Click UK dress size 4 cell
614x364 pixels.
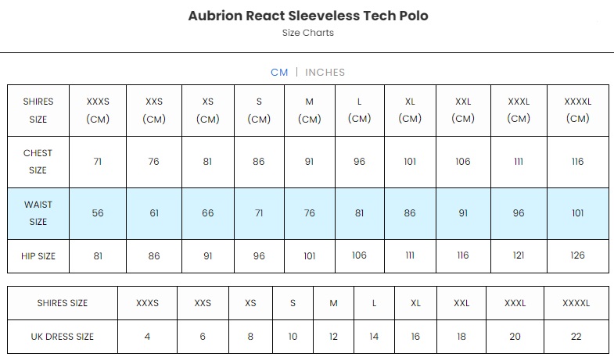click(147, 337)
